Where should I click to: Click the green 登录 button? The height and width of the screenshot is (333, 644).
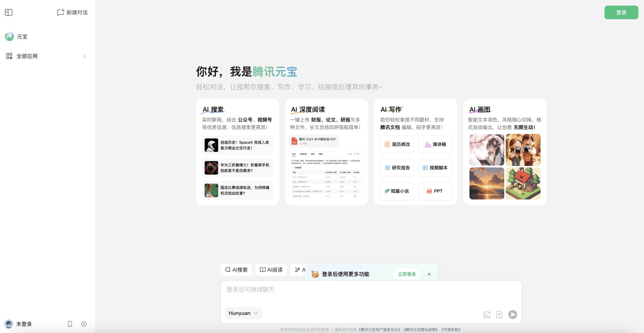coord(621,13)
